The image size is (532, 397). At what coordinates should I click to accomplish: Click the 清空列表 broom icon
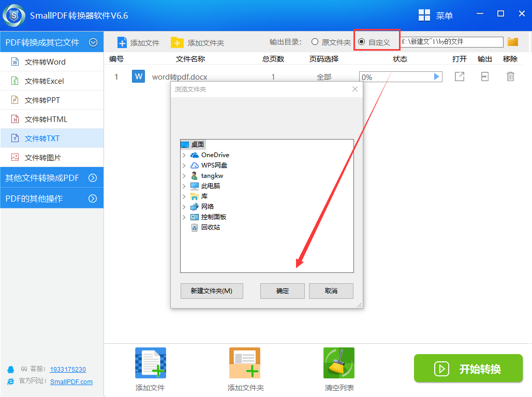coord(339,363)
